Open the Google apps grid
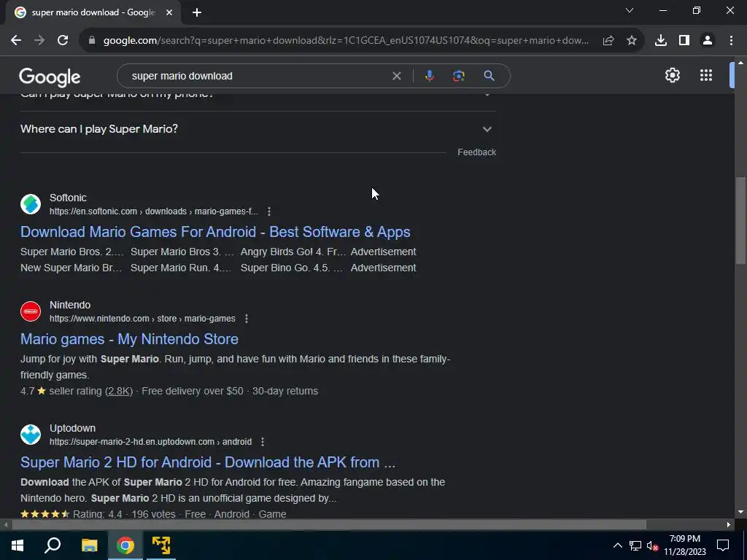 706,75
